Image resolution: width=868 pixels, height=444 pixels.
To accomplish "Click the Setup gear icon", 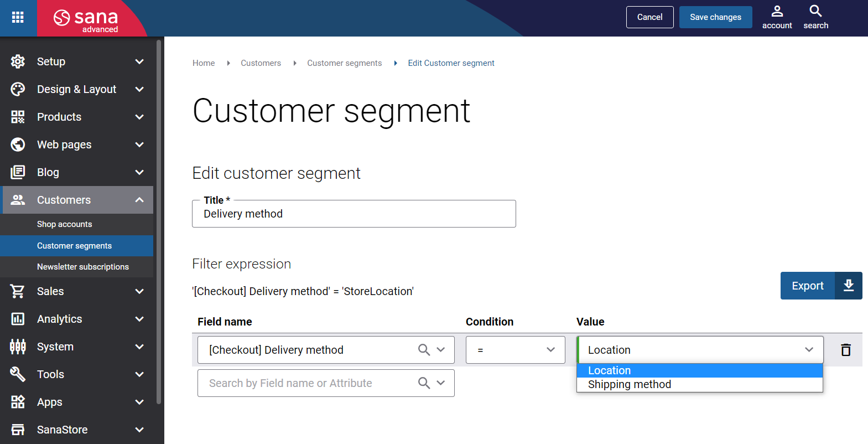I will click(18, 61).
